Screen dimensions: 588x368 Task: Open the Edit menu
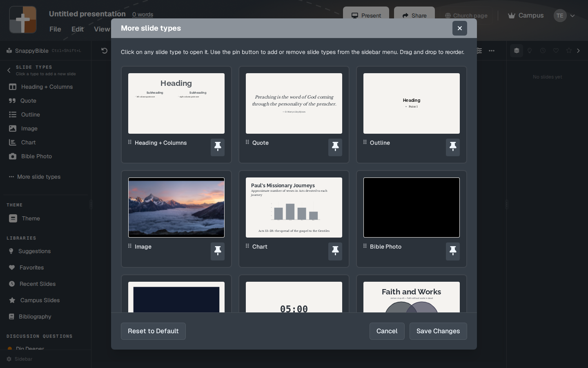tap(78, 29)
